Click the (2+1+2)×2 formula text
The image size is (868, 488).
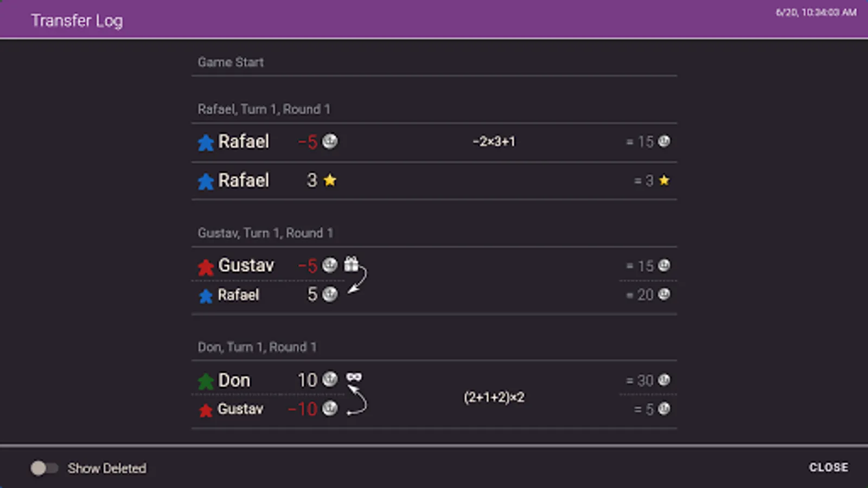coord(494,397)
